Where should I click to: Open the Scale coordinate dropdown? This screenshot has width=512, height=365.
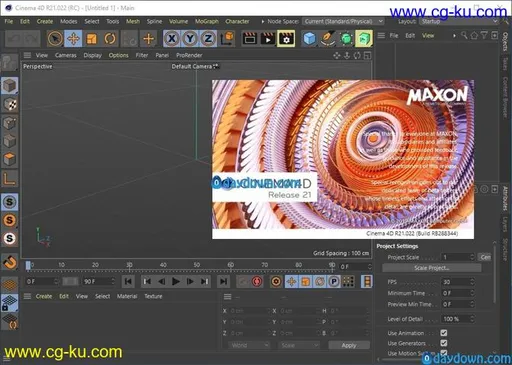click(299, 345)
